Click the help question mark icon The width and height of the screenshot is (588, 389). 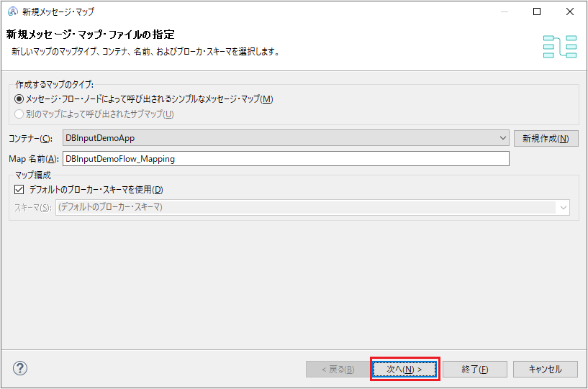(20, 368)
